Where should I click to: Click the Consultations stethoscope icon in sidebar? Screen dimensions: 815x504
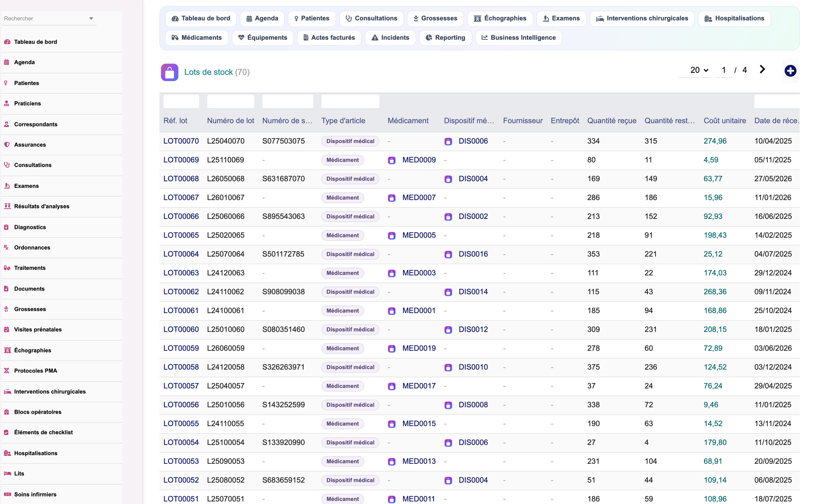pyautogui.click(x=7, y=165)
